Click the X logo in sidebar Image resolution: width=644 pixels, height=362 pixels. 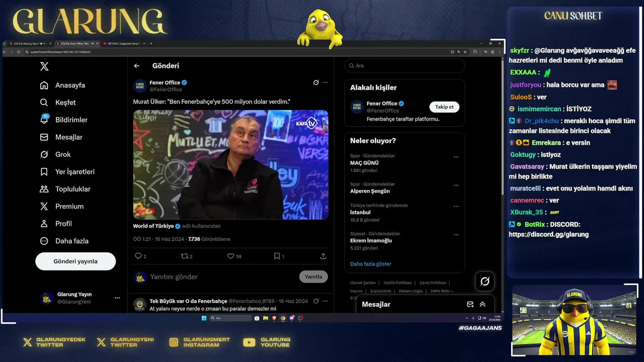coord(44,66)
